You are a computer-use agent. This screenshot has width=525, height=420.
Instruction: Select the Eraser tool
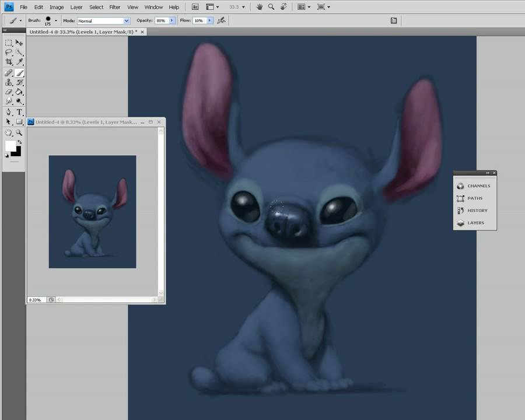tap(9, 92)
